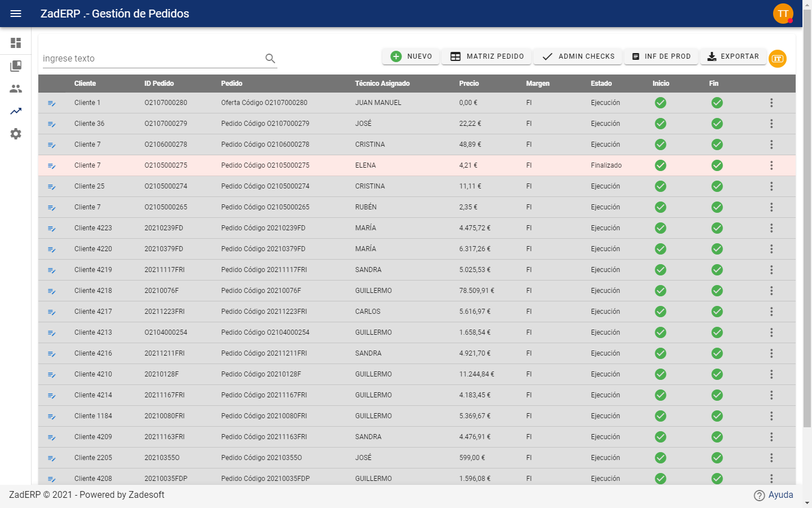Click the scrollbar down arrow
The height and width of the screenshot is (508, 812).
coord(807,502)
